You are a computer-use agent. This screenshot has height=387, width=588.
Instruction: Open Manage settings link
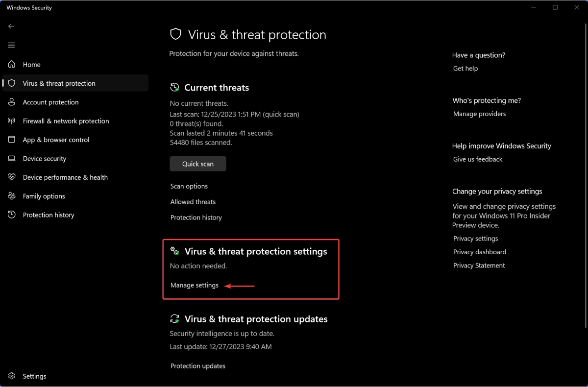coord(195,285)
